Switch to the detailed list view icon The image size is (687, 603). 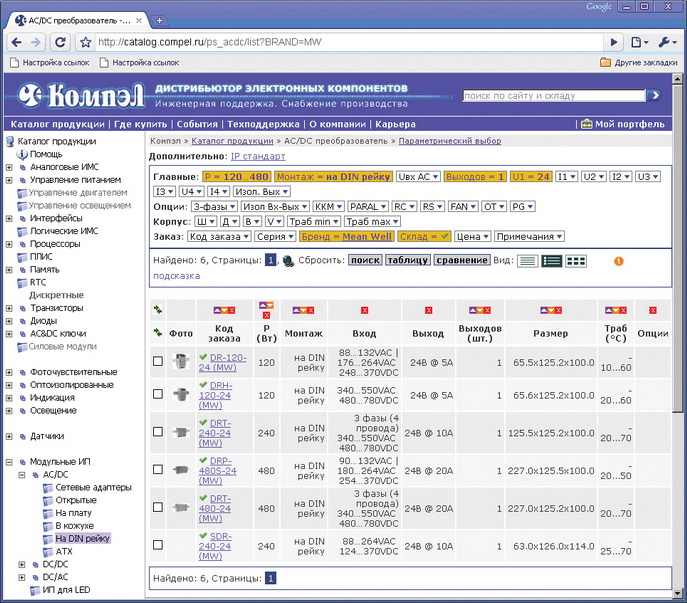pyautogui.click(x=552, y=261)
